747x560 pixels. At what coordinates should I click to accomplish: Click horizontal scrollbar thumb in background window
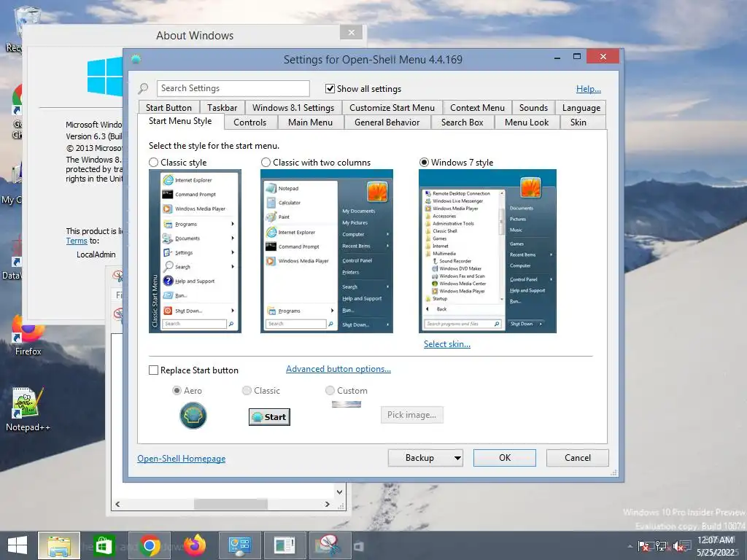tap(231, 504)
